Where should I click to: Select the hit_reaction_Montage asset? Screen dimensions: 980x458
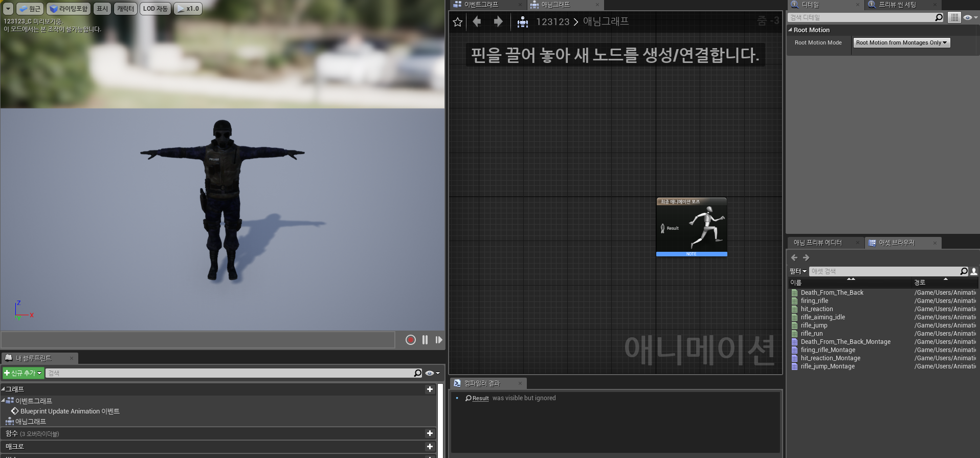pyautogui.click(x=830, y=358)
